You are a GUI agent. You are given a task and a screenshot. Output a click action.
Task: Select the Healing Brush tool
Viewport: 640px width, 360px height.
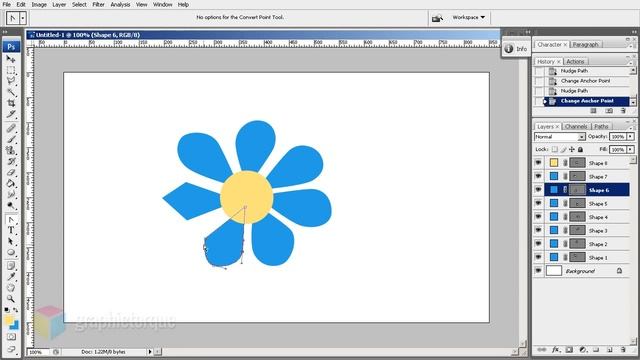pos(11,129)
